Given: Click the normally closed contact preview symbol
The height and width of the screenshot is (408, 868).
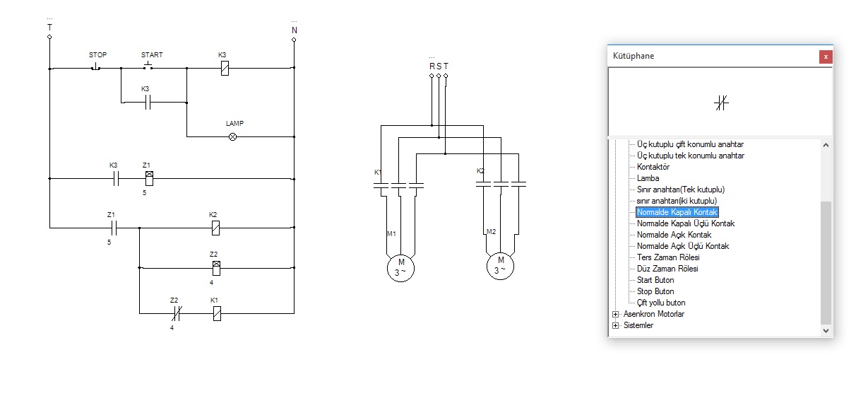Looking at the screenshot, I should point(720,103).
